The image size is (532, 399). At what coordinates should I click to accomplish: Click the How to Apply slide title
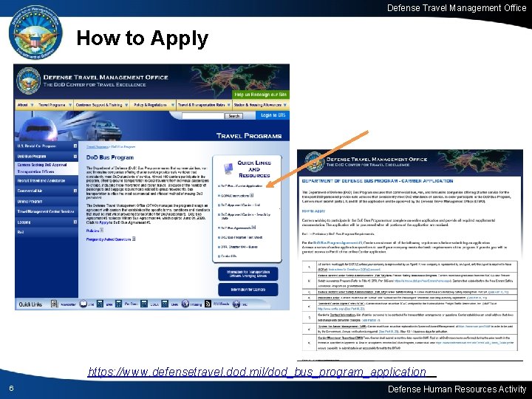tap(142, 38)
